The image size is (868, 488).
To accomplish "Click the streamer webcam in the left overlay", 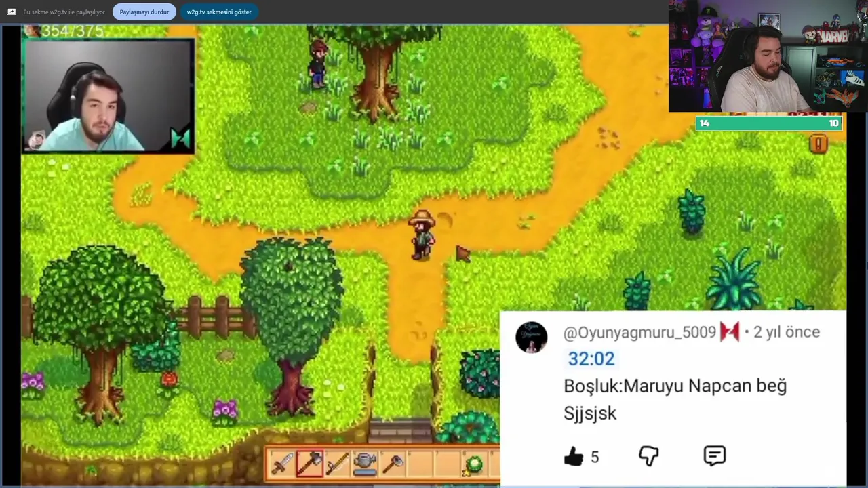I will click(108, 96).
